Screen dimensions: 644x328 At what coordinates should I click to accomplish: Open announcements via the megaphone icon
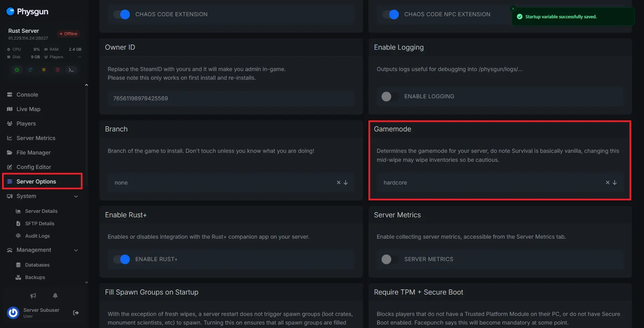33,296
